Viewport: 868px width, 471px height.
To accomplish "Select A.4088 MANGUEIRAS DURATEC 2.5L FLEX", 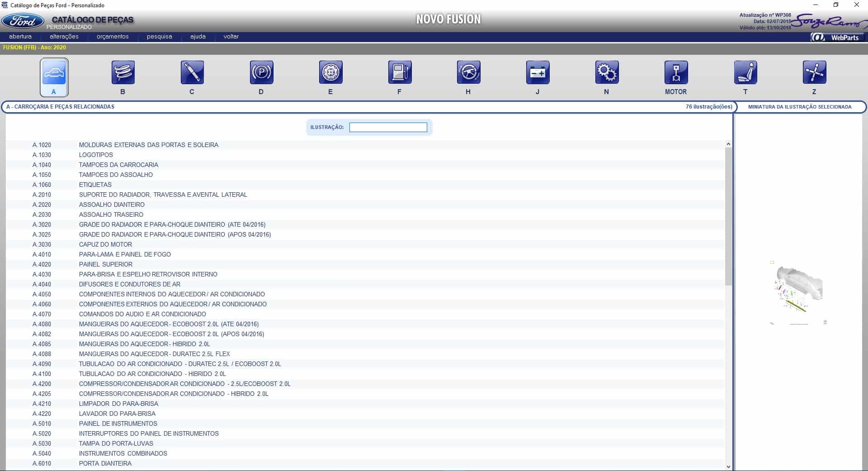I will pos(365,354).
